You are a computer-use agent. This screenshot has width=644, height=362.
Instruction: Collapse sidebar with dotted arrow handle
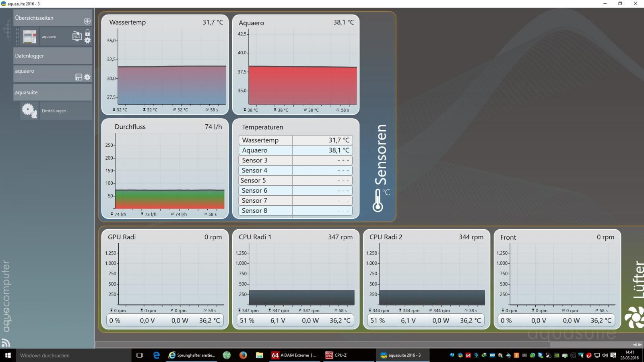(7, 29)
